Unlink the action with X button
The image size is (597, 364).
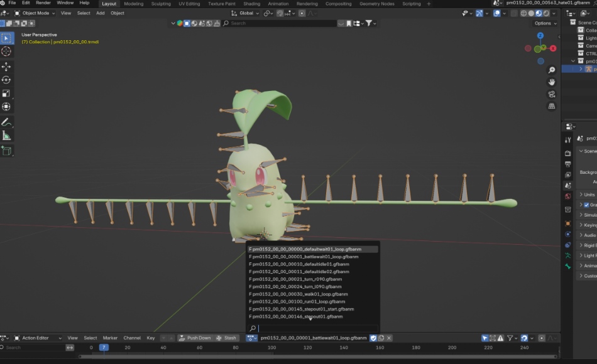(389, 338)
